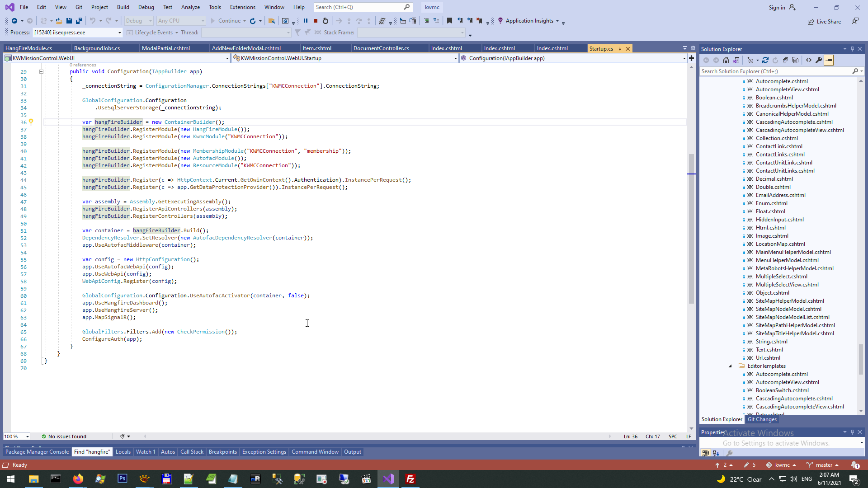Click the editor vertical scrollbar thumb
The width and height of the screenshot is (868, 488).
pyautogui.click(x=691, y=228)
